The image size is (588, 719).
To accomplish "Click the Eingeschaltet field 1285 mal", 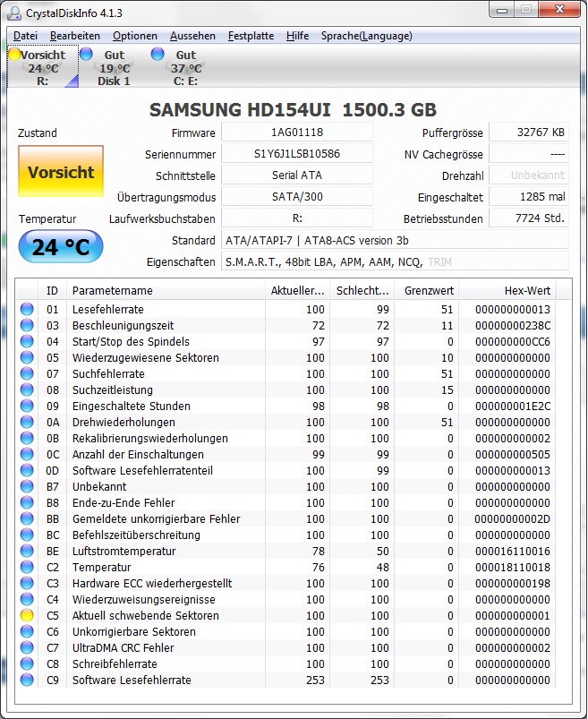I will (x=529, y=197).
